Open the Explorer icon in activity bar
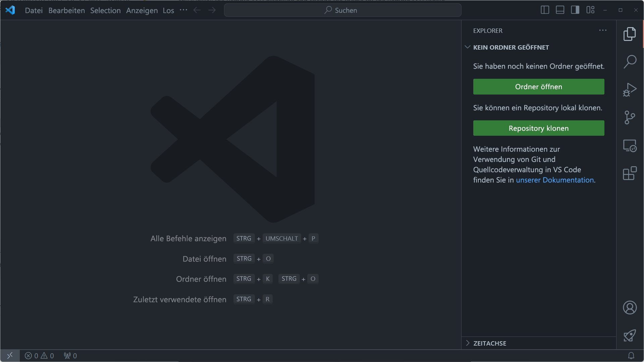 click(x=630, y=34)
